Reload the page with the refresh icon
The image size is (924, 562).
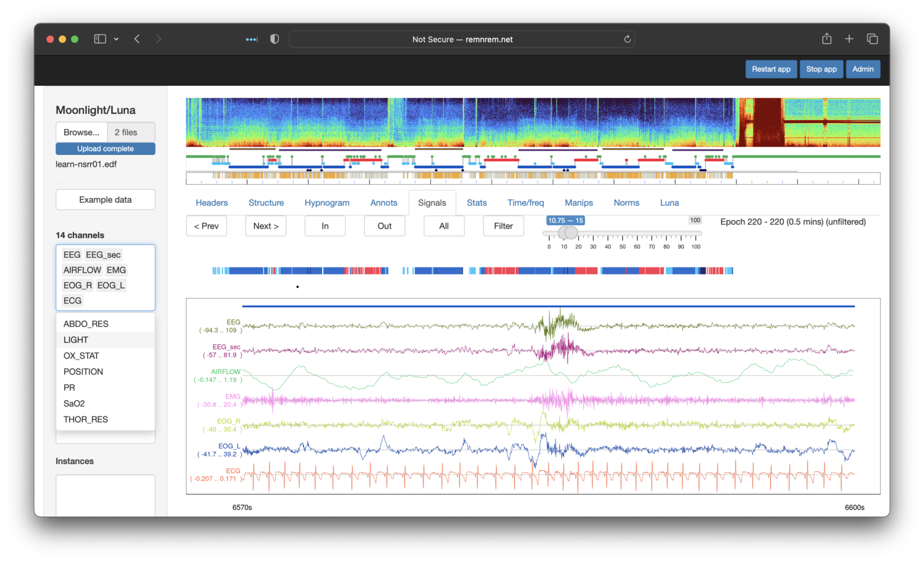[627, 39]
